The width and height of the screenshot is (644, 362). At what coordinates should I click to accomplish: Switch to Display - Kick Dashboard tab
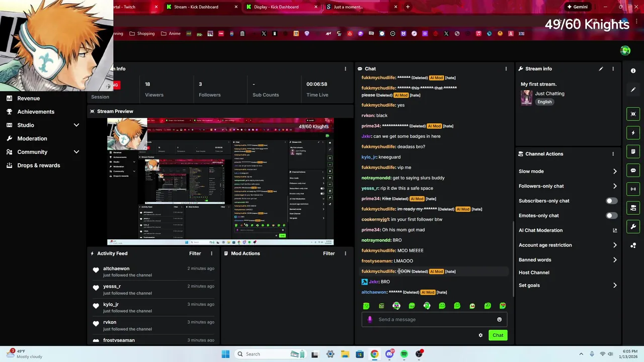tap(281, 7)
